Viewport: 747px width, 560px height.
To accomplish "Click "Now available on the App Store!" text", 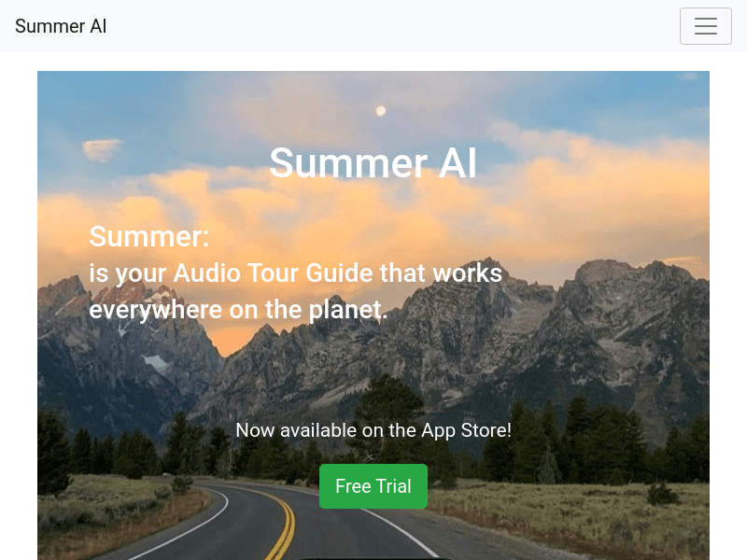I will tap(373, 430).
